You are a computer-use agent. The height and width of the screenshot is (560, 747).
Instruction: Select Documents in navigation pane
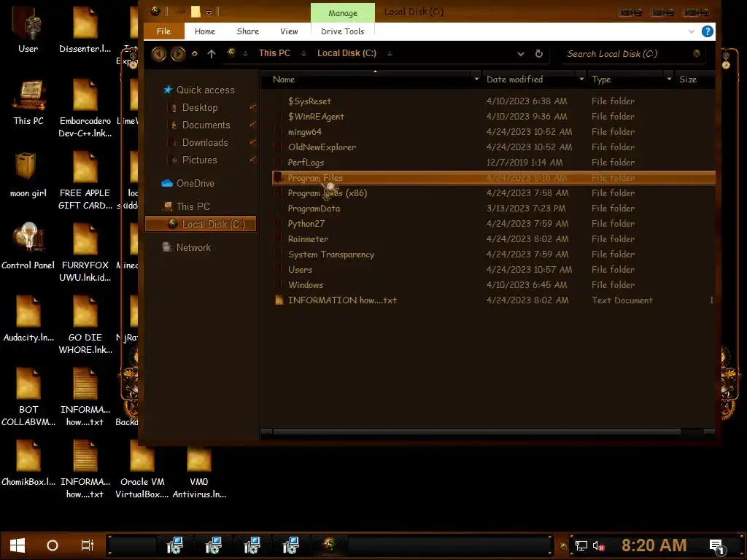tap(206, 125)
